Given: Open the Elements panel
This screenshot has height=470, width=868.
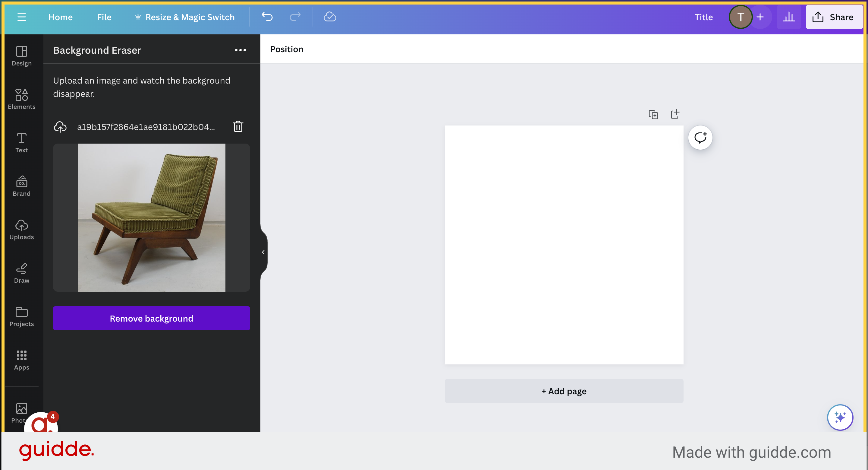Looking at the screenshot, I should pos(22,98).
